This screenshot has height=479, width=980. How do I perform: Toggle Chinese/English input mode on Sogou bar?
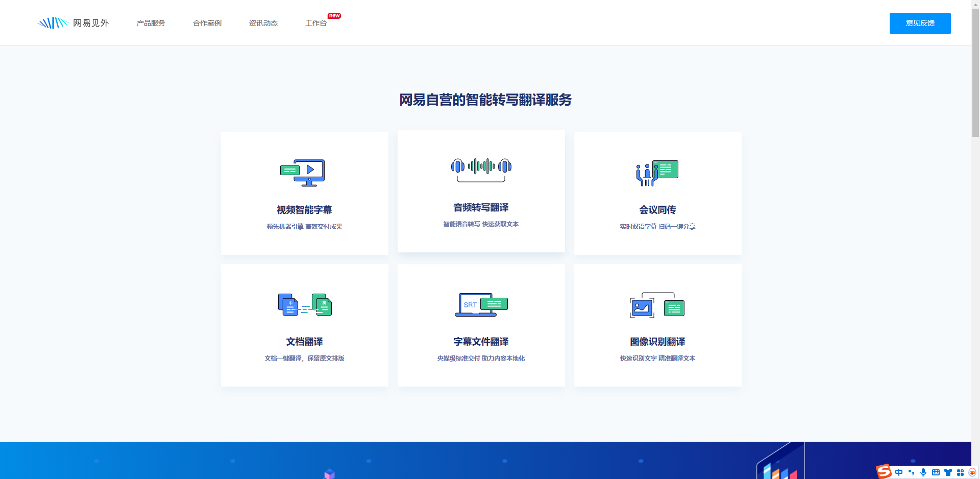[x=899, y=472]
